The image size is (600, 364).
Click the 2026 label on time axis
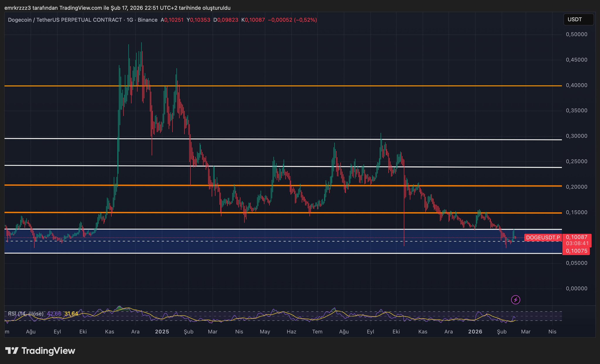[475, 332]
